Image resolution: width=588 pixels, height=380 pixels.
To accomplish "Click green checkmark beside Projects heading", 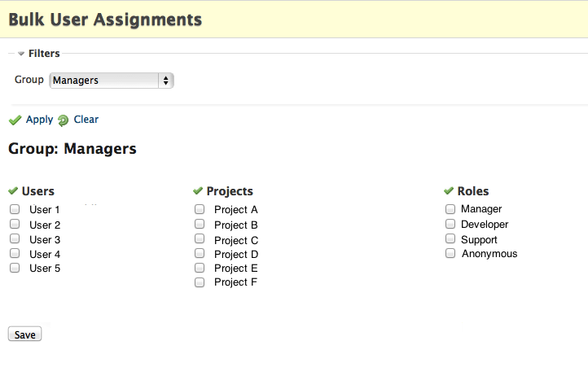I will [198, 190].
